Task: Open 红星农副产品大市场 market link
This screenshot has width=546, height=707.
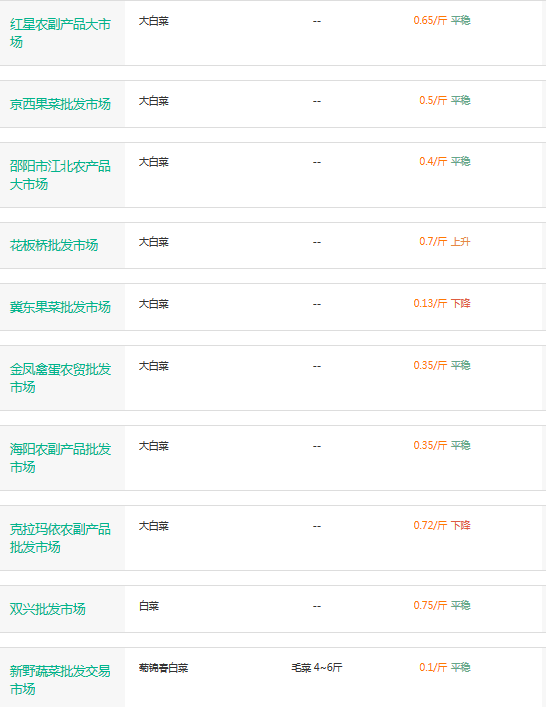Action: (60, 33)
